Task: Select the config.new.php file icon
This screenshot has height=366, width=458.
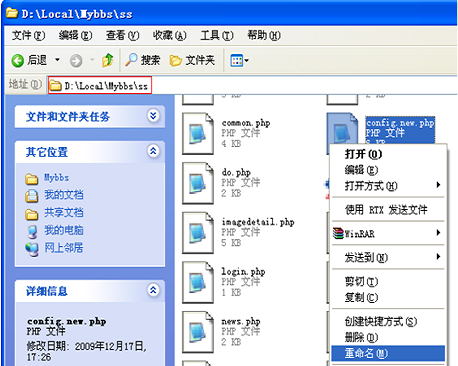Action: pyautogui.click(x=342, y=128)
